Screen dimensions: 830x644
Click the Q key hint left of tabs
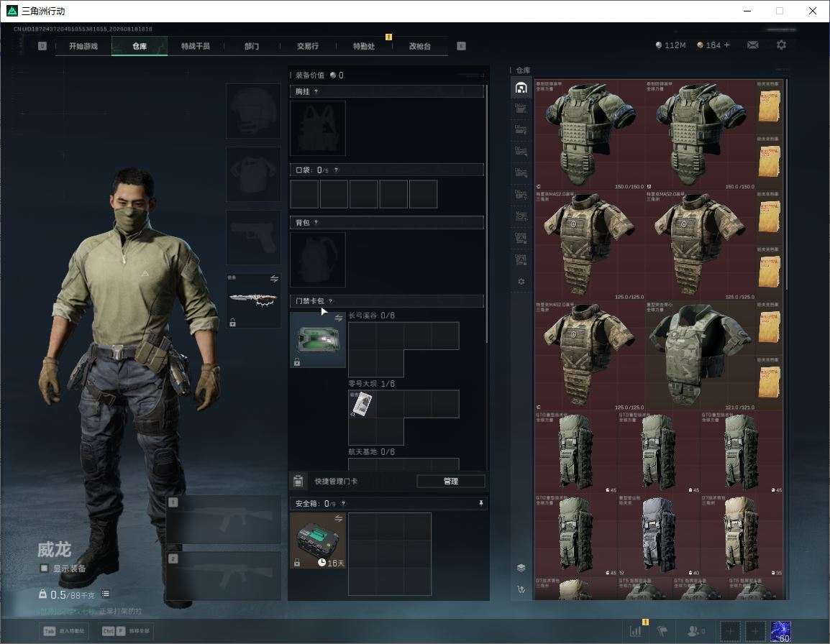point(42,46)
